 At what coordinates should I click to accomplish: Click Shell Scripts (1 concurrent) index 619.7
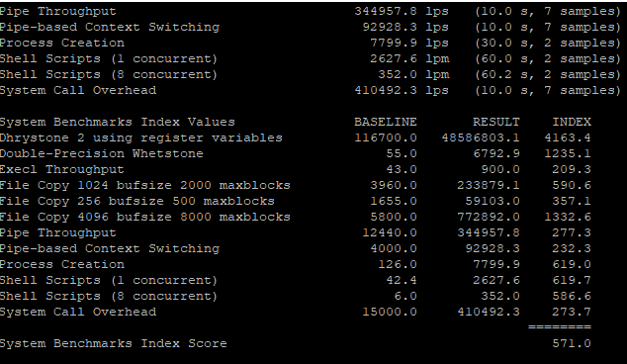(572, 280)
